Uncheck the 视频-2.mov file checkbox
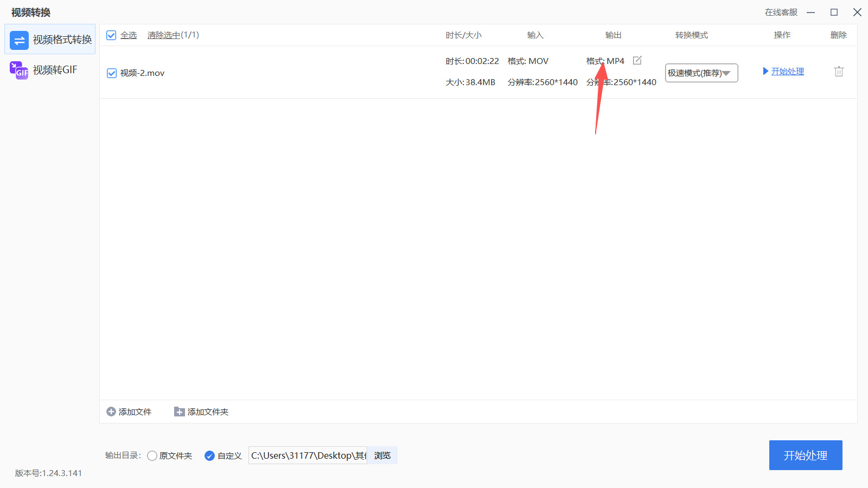Screen dimensions: 868x488 point(112,73)
